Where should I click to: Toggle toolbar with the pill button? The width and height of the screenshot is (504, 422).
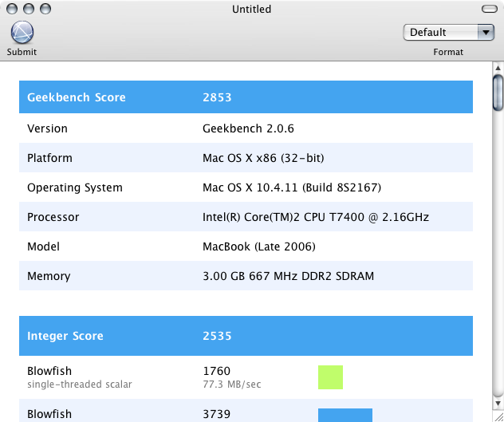point(489,10)
